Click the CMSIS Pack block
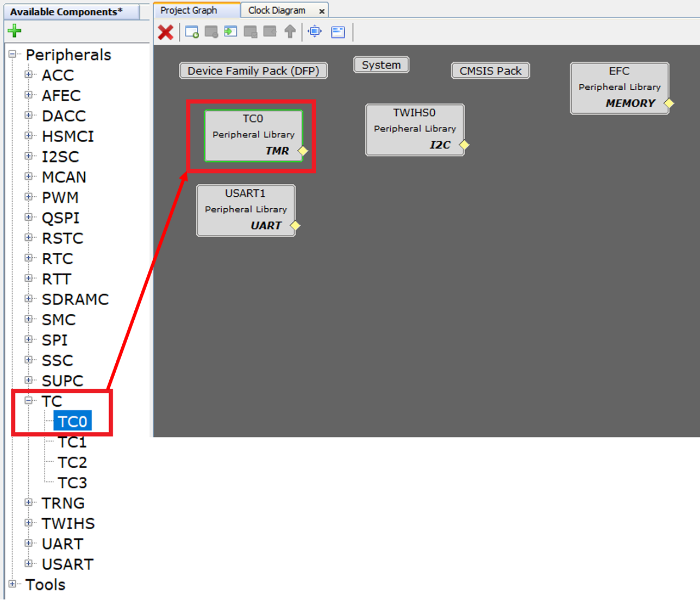Screen dimensions: 700x602 click(490, 71)
